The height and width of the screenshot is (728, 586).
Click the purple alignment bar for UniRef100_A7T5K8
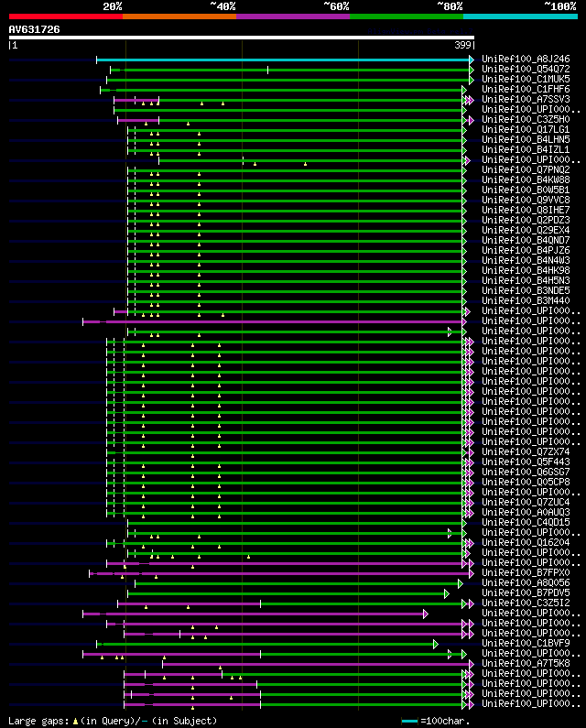click(x=316, y=665)
